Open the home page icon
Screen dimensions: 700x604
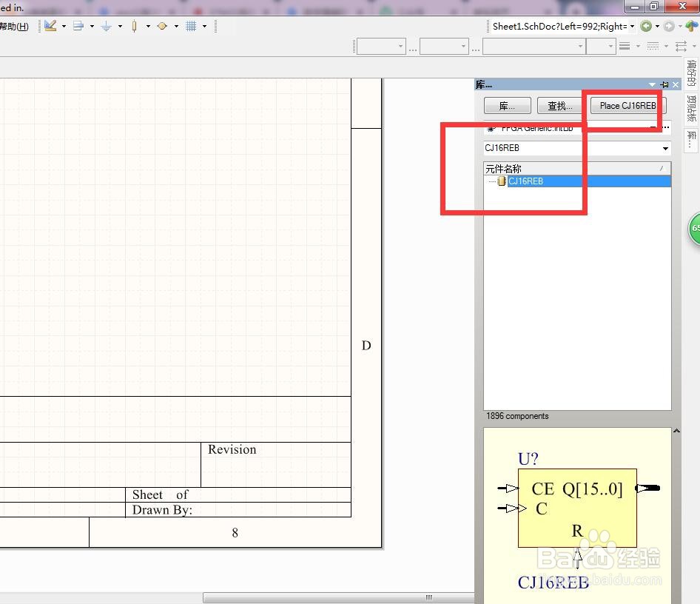tap(692, 26)
